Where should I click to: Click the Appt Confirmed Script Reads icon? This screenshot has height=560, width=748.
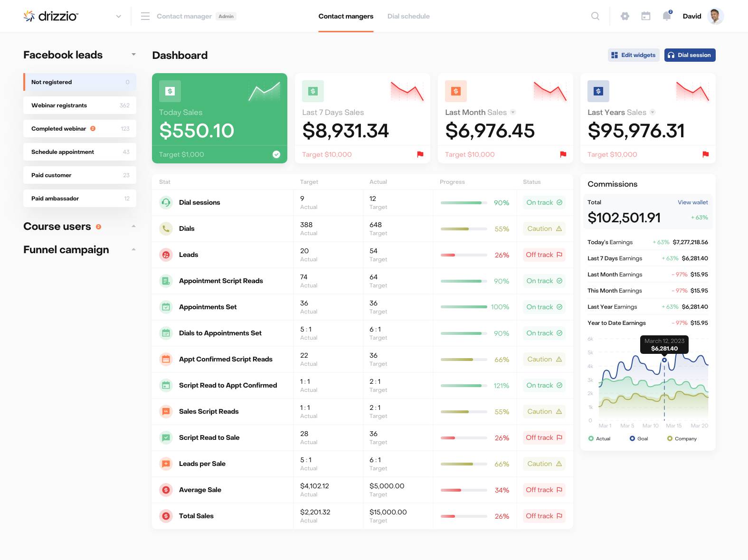tap(166, 359)
